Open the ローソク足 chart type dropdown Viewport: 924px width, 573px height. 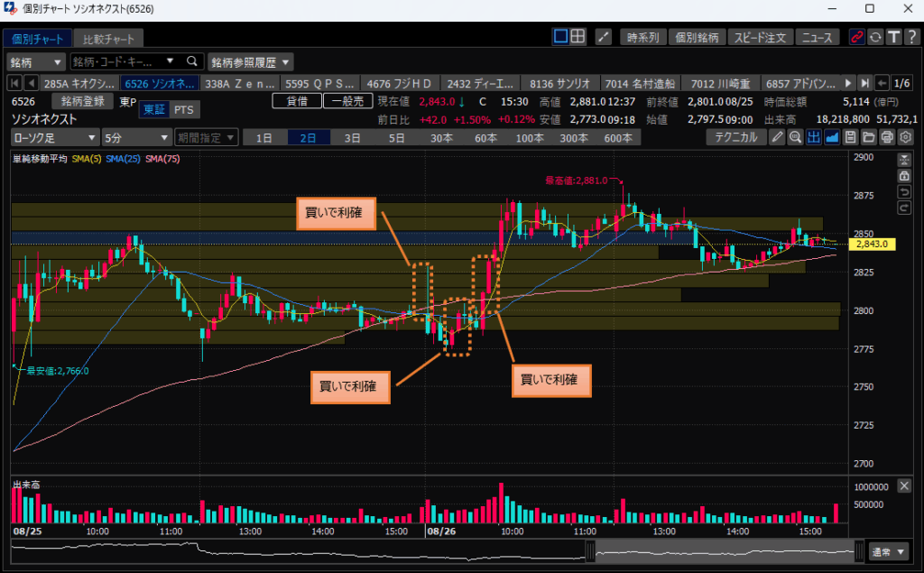(54, 137)
